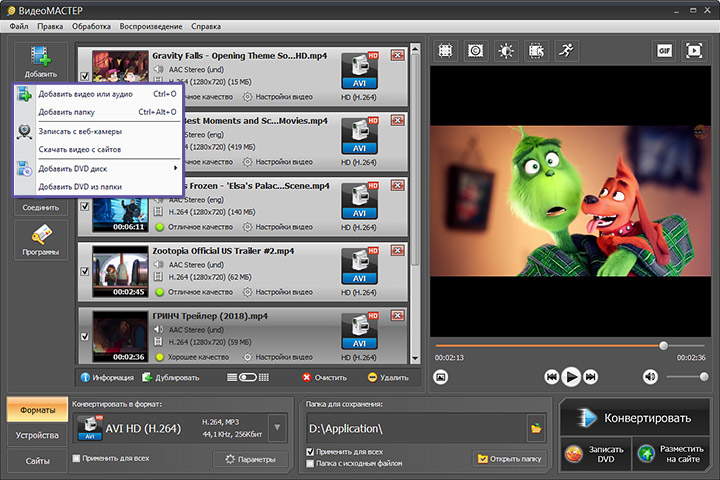Browse for output folder with folder icon
The width and height of the screenshot is (720, 480).
536,429
